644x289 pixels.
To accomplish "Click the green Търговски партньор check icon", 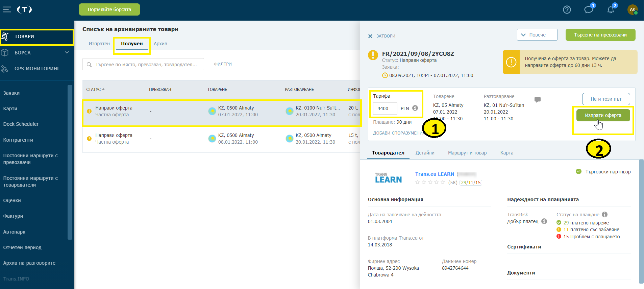I will pos(578,172).
